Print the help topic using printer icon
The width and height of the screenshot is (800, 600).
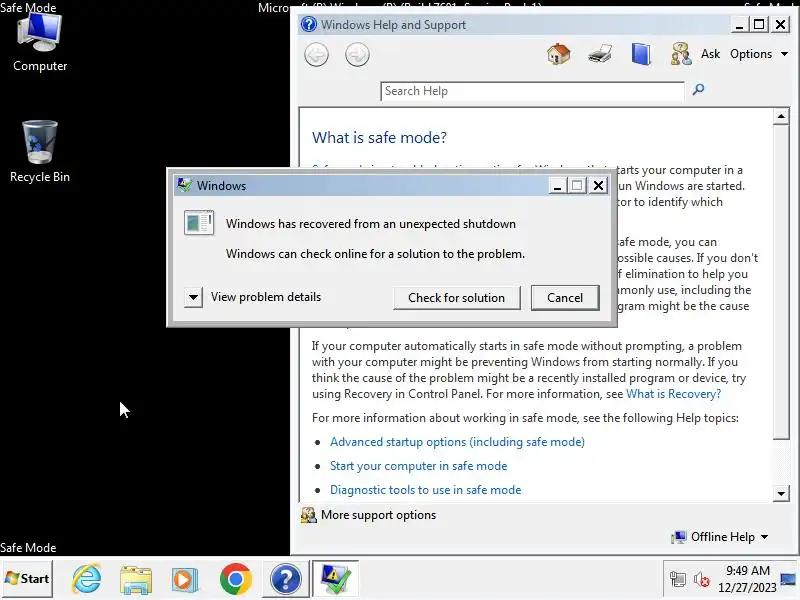(x=599, y=54)
